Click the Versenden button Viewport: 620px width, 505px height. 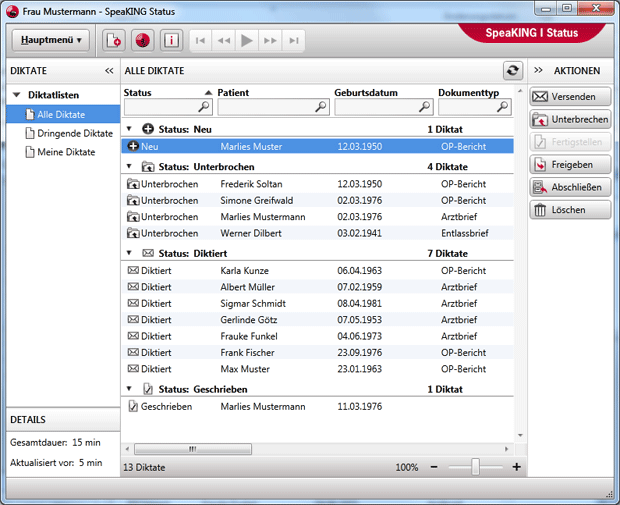coord(568,97)
